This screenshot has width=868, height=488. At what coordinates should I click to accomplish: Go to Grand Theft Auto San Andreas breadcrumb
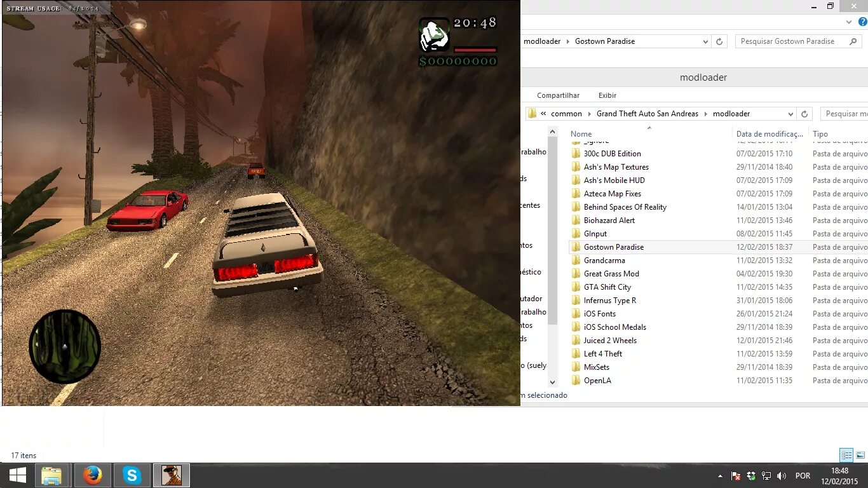[647, 114]
